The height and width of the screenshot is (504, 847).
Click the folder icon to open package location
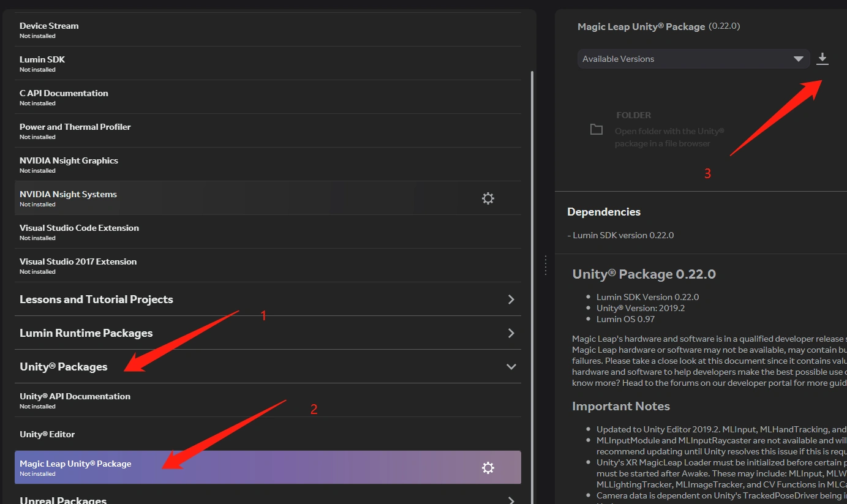pyautogui.click(x=596, y=130)
